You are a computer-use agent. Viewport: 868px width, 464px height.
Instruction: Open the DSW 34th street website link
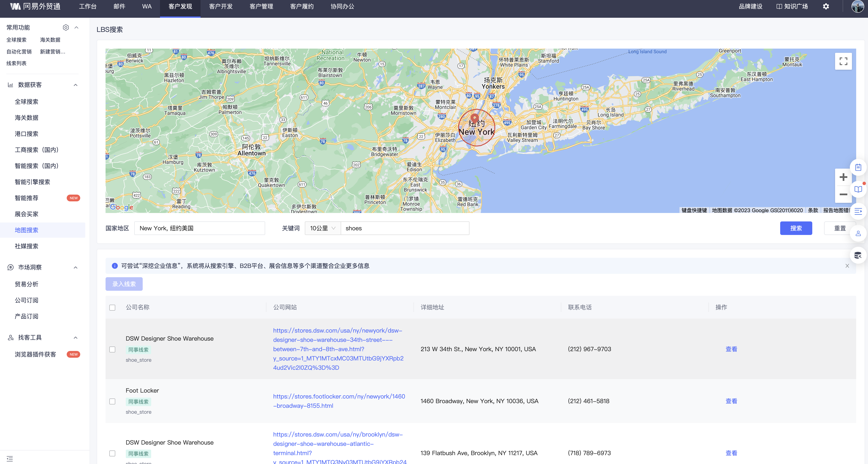click(x=338, y=349)
